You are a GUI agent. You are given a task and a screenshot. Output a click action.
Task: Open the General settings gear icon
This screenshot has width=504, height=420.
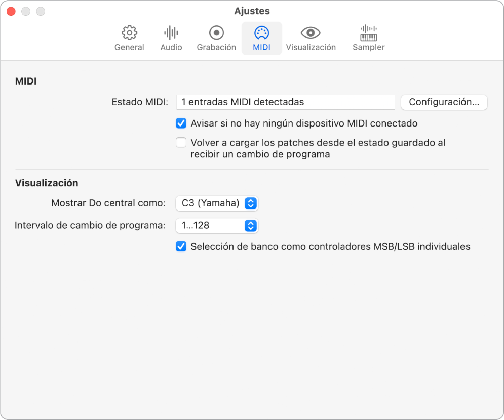[129, 33]
